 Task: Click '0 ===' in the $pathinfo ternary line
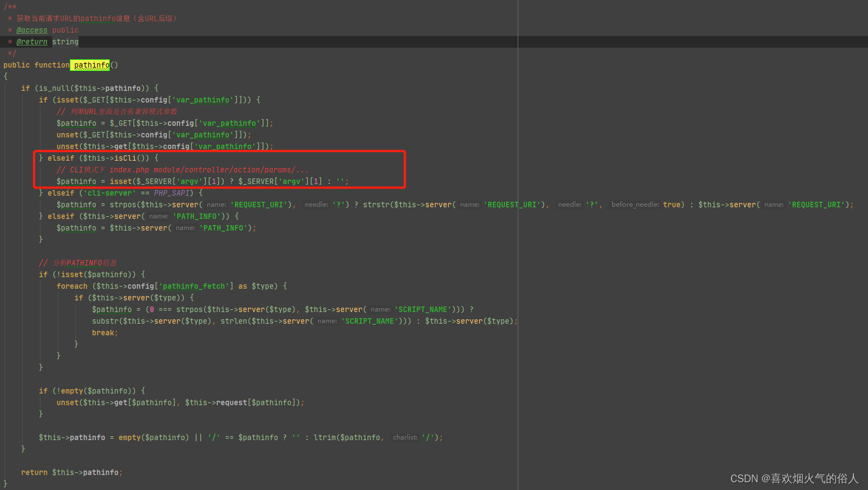point(161,309)
